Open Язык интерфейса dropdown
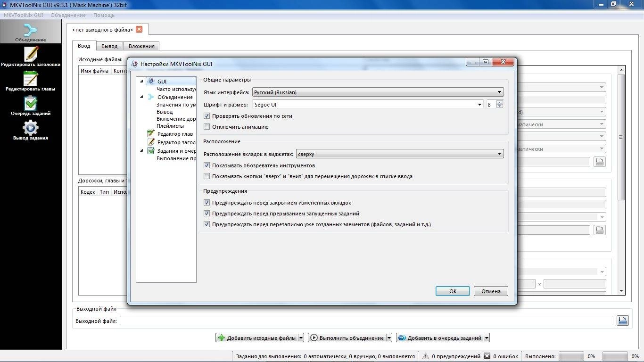This screenshot has height=362, width=644. [378, 92]
